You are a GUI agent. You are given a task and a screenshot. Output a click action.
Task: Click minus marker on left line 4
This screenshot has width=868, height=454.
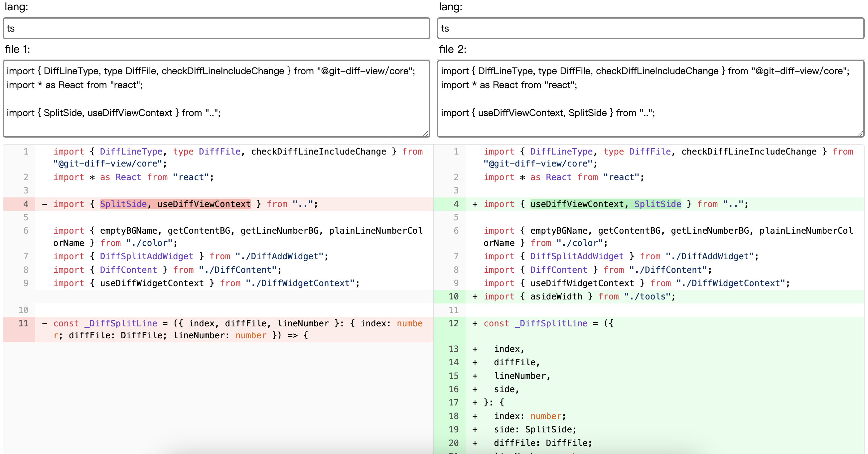pyautogui.click(x=45, y=204)
